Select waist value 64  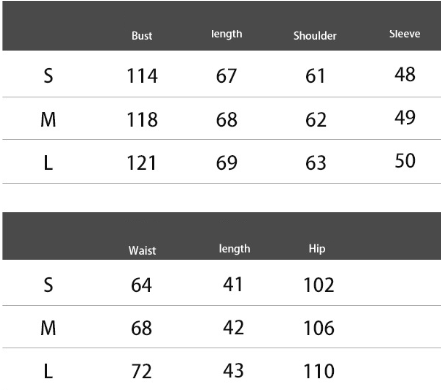(141, 285)
